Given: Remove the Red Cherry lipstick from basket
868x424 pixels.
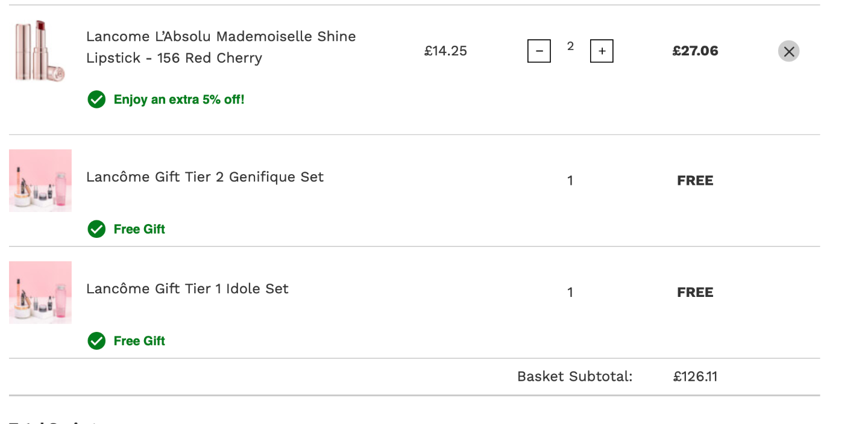Looking at the screenshot, I should [788, 51].
